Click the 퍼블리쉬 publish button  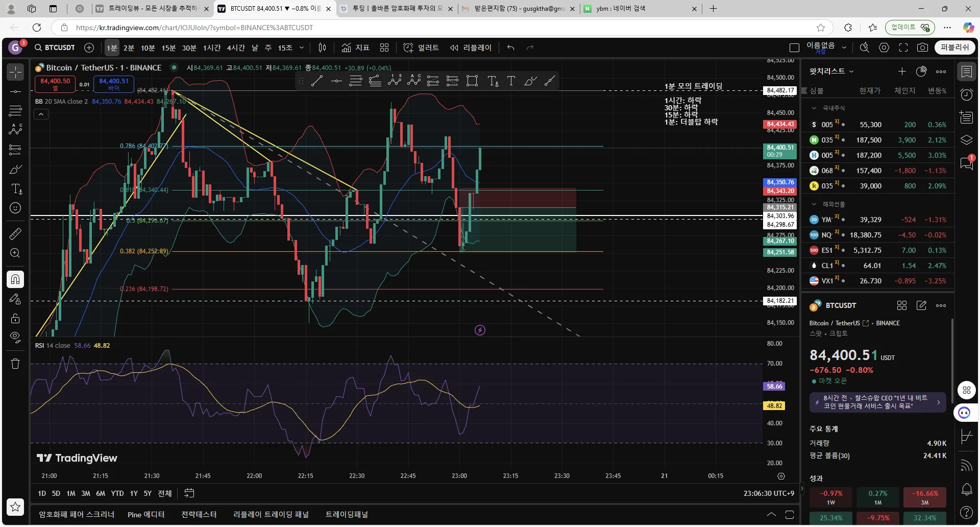[x=954, y=47]
